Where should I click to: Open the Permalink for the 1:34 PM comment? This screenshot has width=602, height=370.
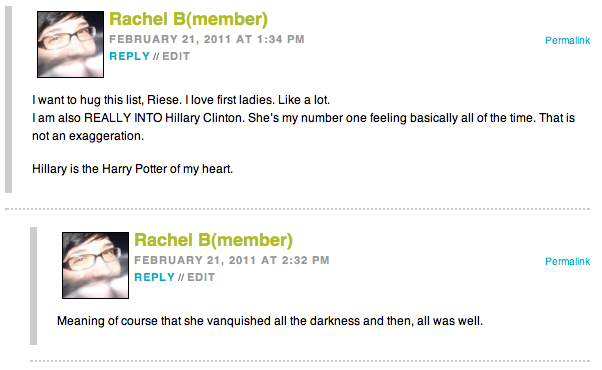(567, 40)
